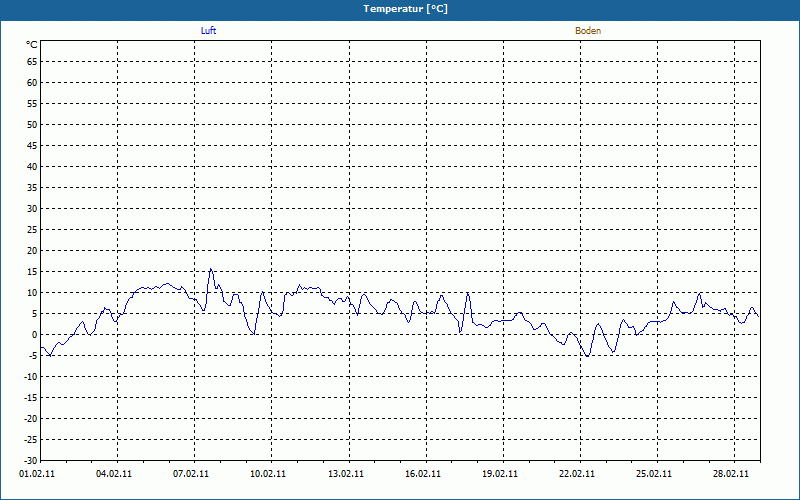Click the 10.02.11 date label
Viewport: 800px width, 500px height.
coord(268,473)
